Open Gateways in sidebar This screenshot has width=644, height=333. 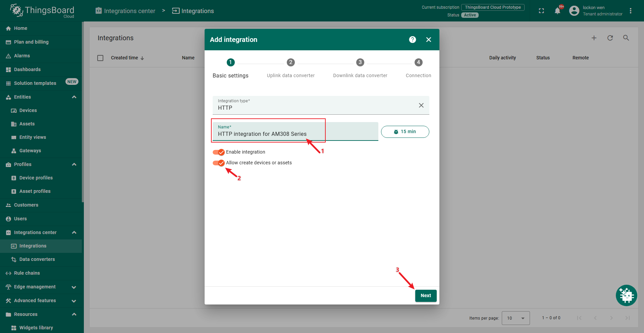pos(41,151)
